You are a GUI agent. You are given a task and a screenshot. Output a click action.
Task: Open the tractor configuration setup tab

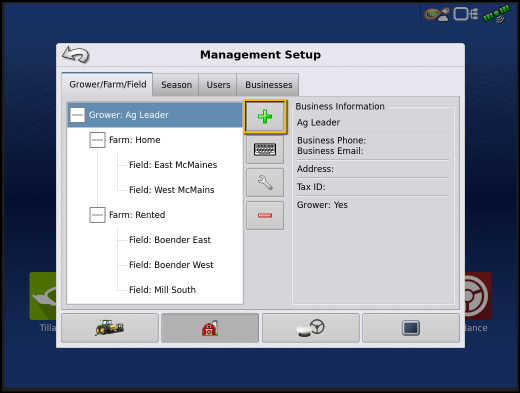[110, 328]
